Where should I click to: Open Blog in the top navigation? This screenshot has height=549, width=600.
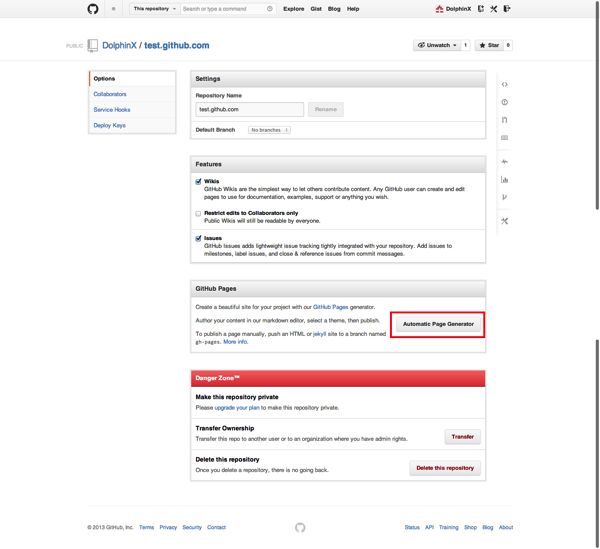click(334, 9)
